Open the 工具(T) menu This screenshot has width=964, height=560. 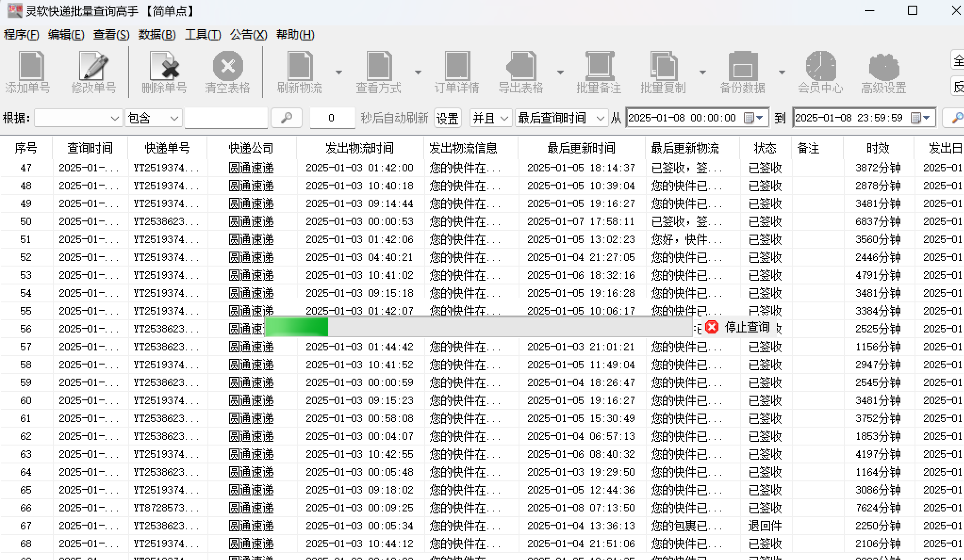(203, 35)
